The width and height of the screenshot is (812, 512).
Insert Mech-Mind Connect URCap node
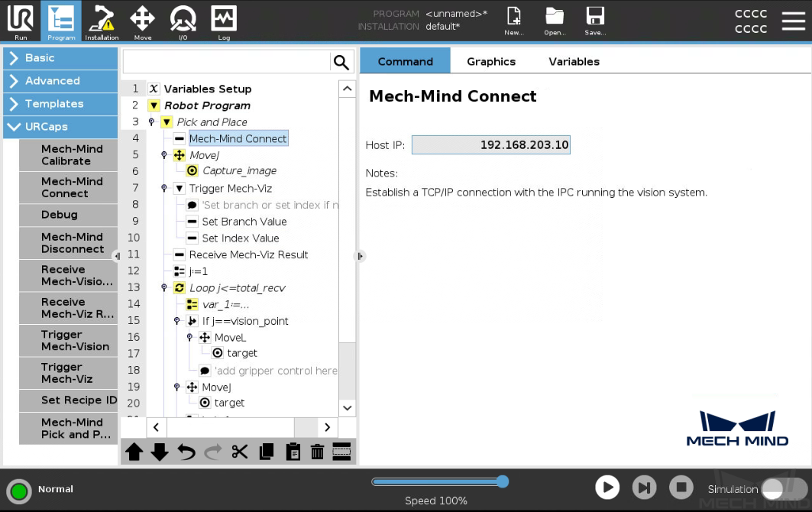(68, 187)
